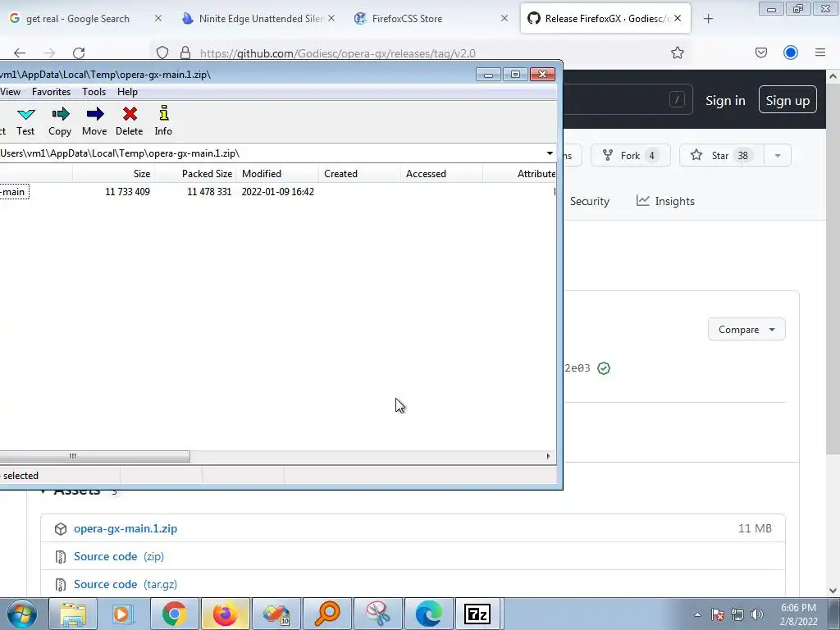The width and height of the screenshot is (840, 630).
Task: Open the Firefox account icon
Action: (790, 52)
